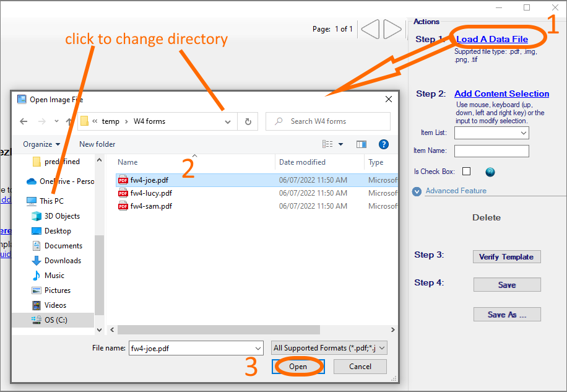The width and height of the screenshot is (567, 392).
Task: Click the blue Help icon in the dialog toolbar
Action: click(384, 144)
